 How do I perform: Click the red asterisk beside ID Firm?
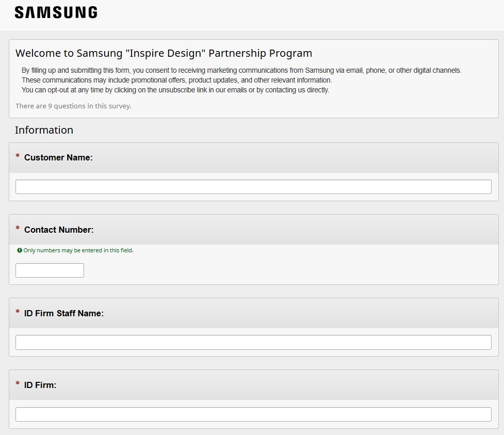tap(18, 384)
